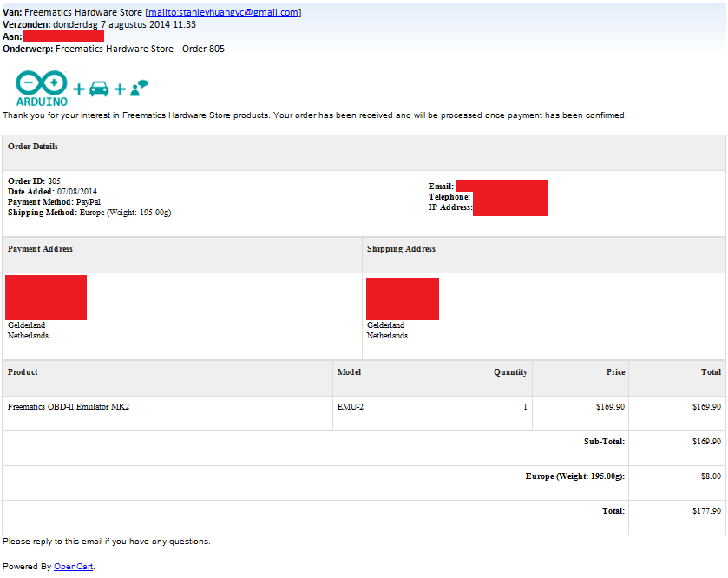The height and width of the screenshot is (578, 728).
Task: Select "Netherlands" under Payment Address
Action: click(28, 335)
